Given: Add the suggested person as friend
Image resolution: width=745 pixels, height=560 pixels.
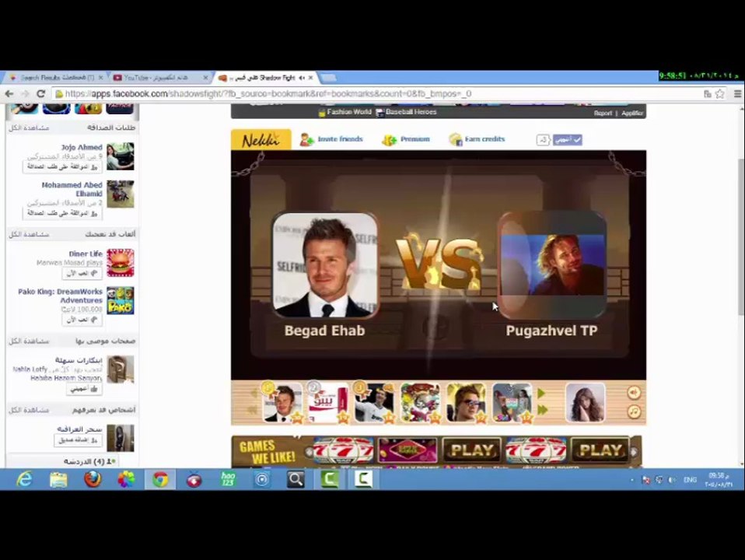Looking at the screenshot, I should pos(78,440).
